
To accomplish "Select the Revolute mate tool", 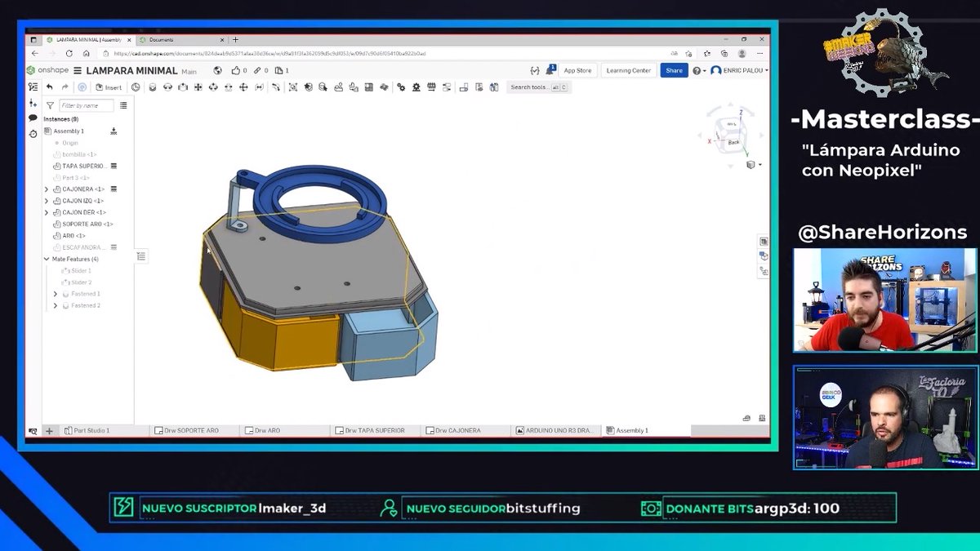I will click(167, 87).
